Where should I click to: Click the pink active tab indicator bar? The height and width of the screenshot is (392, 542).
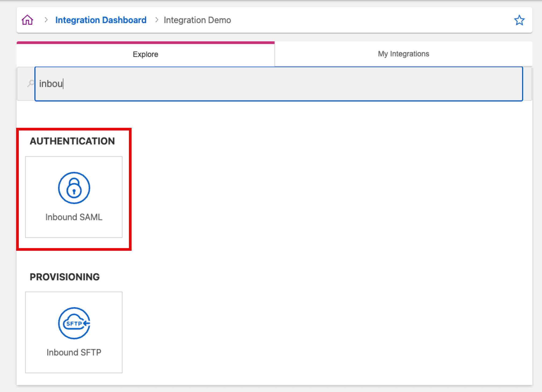(x=145, y=43)
